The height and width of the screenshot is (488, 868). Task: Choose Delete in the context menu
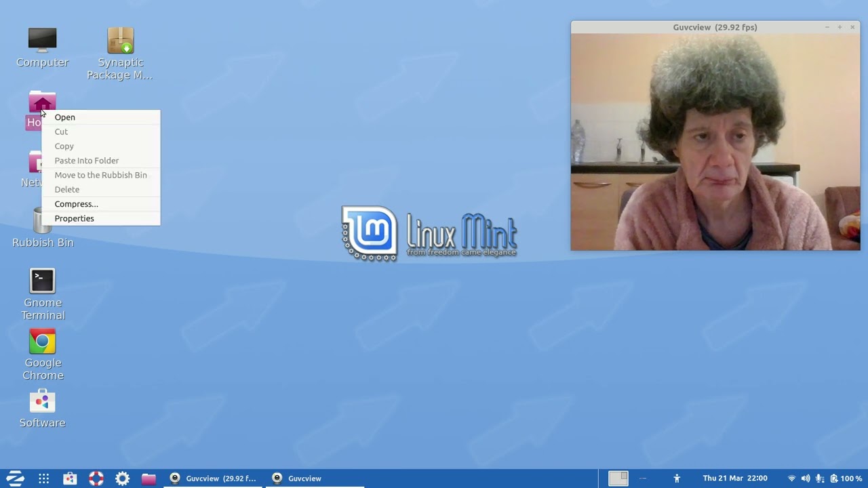[x=101, y=190]
